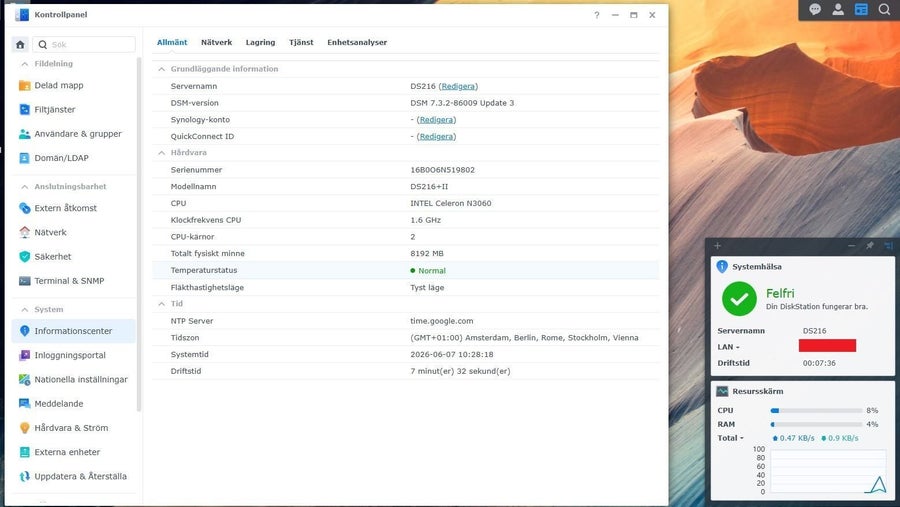
Task: Open help with the question mark icon
Action: [x=597, y=15]
